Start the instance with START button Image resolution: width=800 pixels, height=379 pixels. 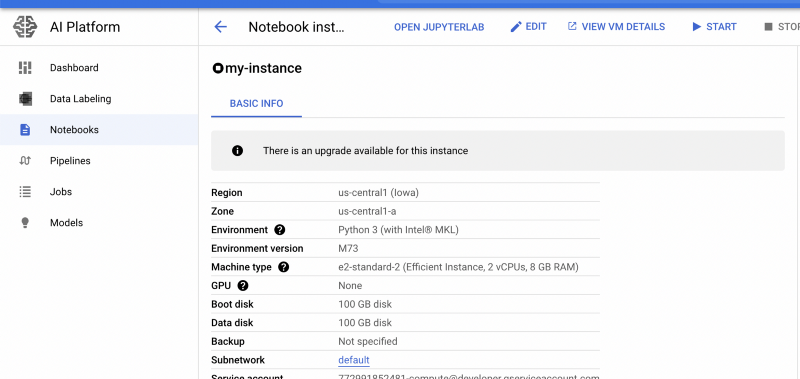coord(721,27)
